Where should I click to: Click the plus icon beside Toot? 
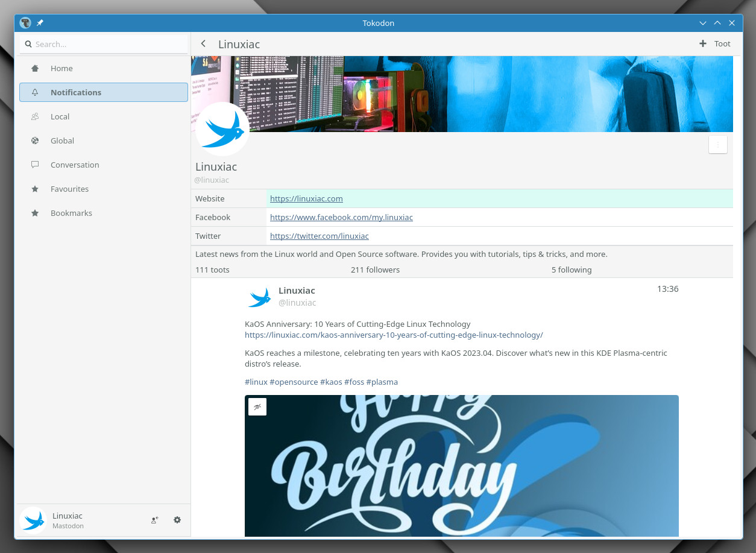click(703, 43)
